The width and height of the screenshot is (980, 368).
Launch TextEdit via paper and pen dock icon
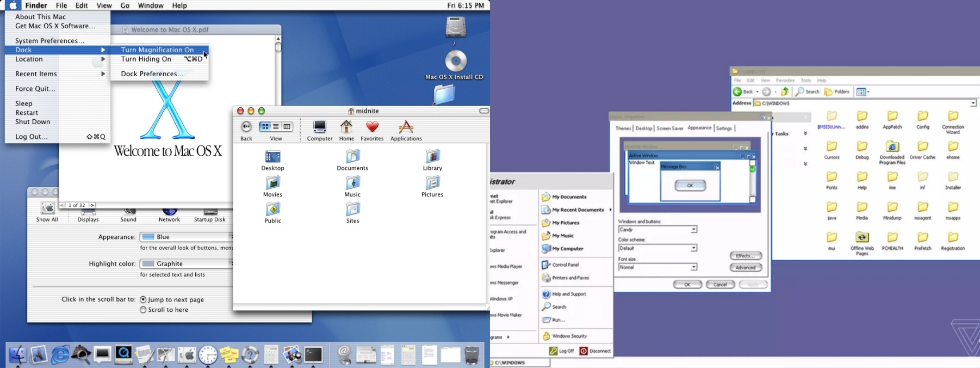pos(145,355)
